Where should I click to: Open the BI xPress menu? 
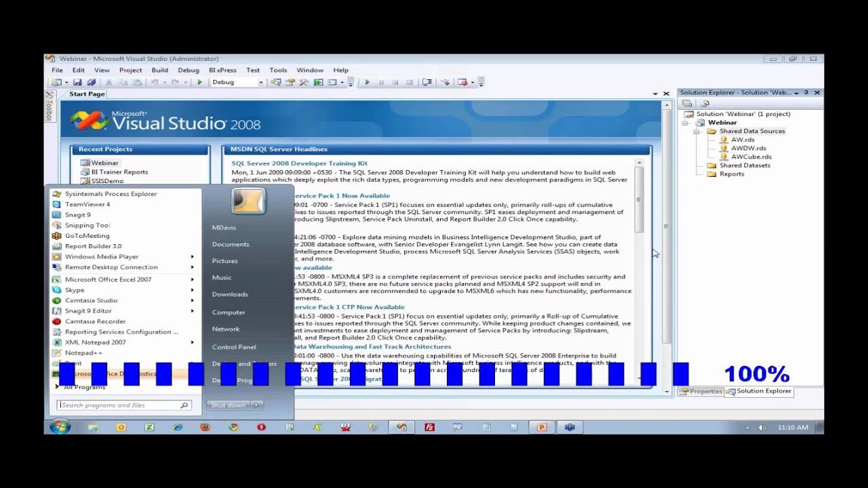pos(222,70)
